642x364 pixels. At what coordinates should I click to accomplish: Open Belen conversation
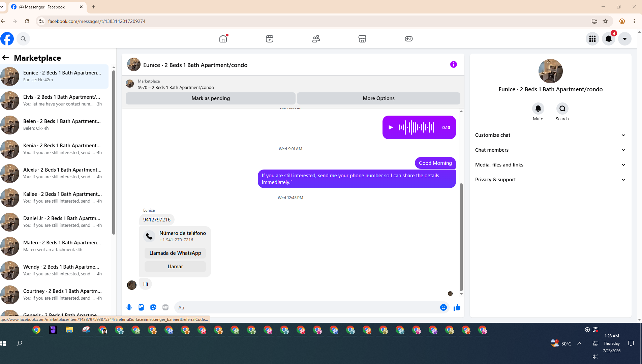pos(54,125)
